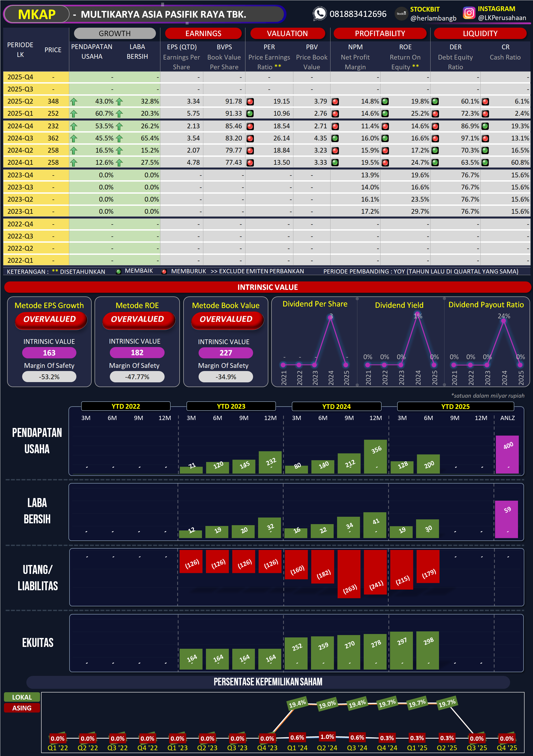Select the VALUATION header pill
Viewport: 533px width, 756px height.
click(x=287, y=33)
